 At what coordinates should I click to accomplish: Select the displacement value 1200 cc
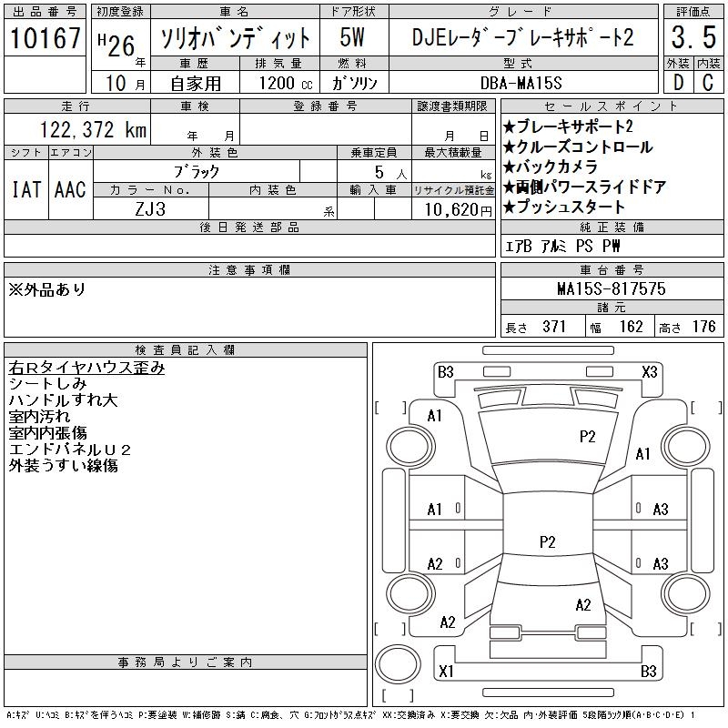(x=286, y=83)
